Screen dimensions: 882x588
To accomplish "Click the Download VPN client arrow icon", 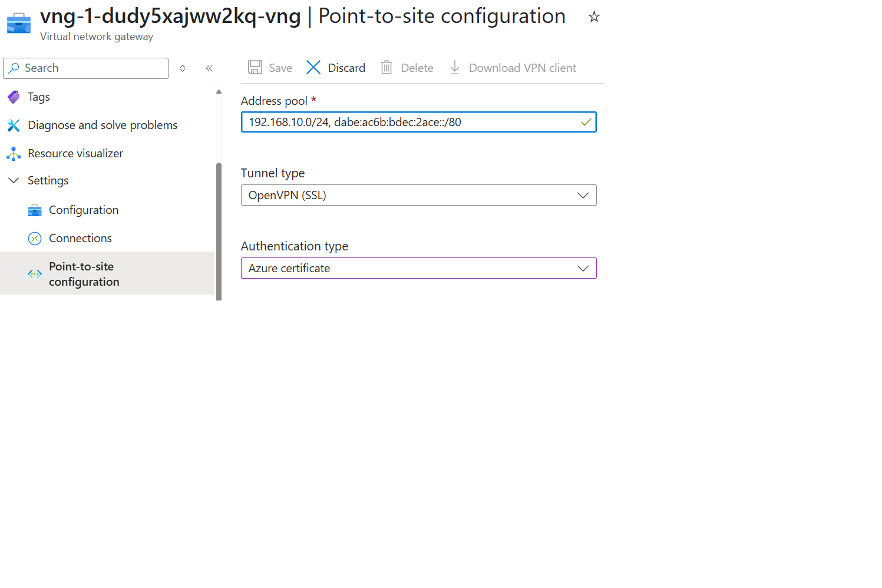I will point(455,68).
